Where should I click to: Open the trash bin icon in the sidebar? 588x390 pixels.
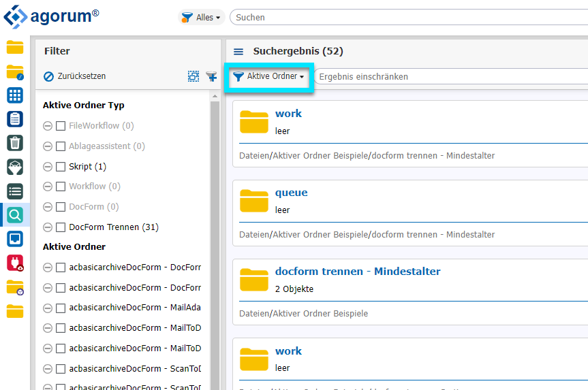click(15, 143)
